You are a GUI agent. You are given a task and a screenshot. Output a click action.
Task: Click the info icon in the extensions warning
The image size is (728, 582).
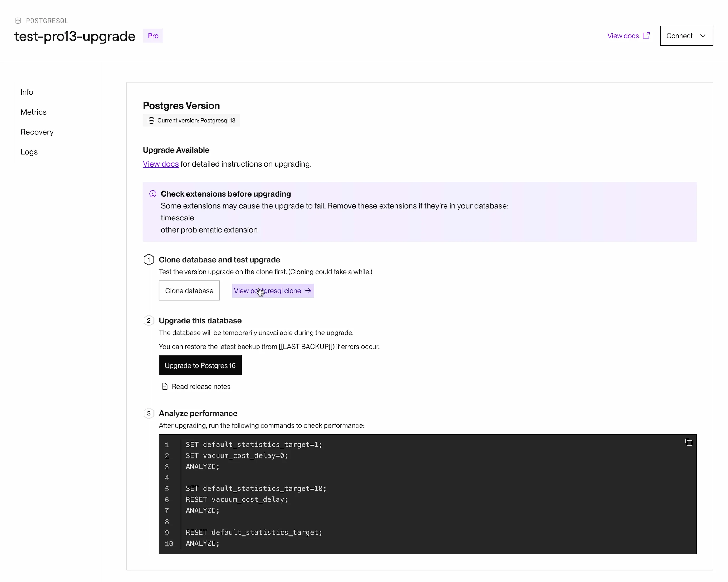click(x=153, y=194)
